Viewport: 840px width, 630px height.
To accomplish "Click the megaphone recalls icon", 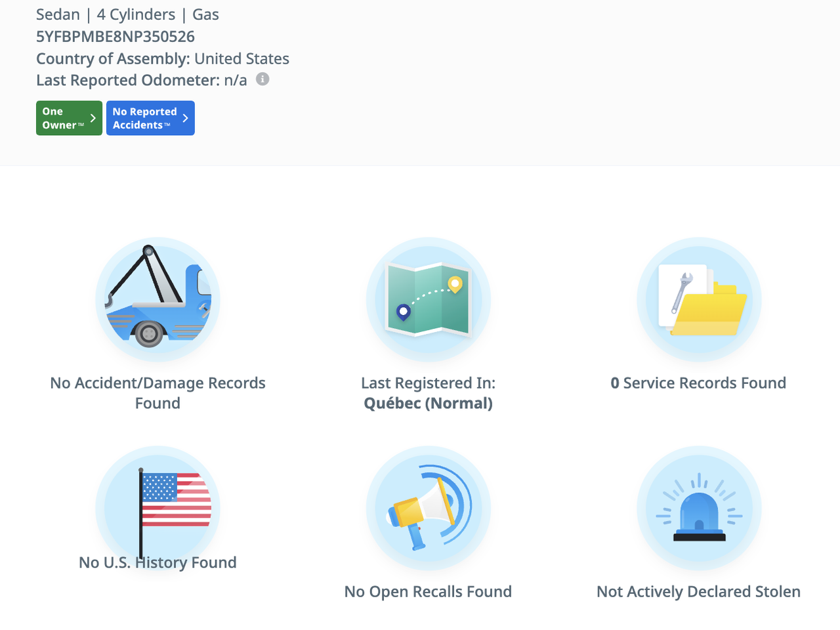I will coord(428,508).
